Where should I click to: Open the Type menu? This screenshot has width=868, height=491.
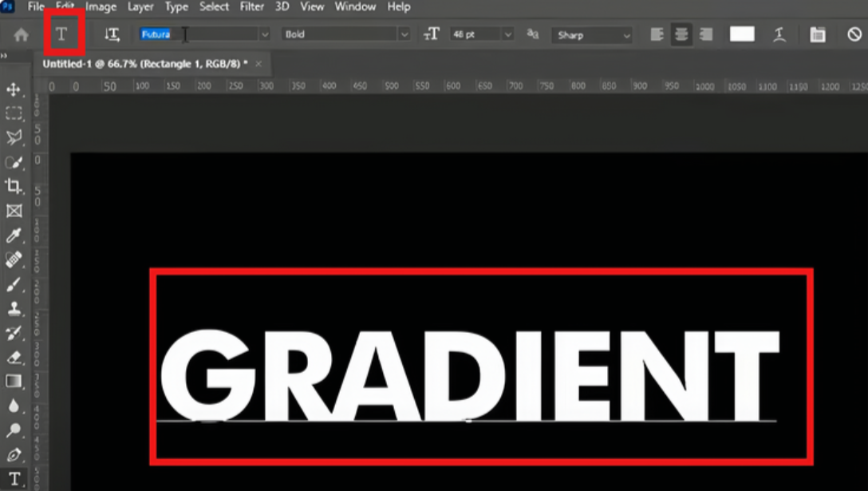point(176,6)
